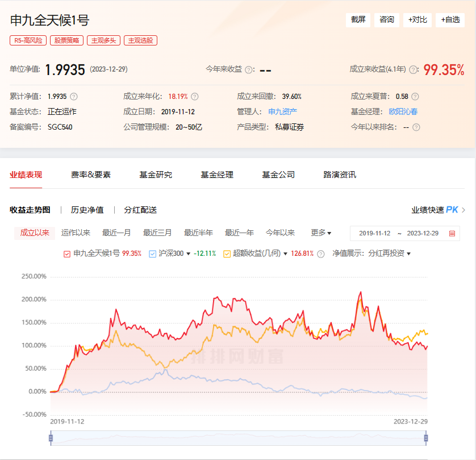The width and height of the screenshot is (476, 460).
Task: Click end date field 2023-12-29
Action: pos(423,233)
